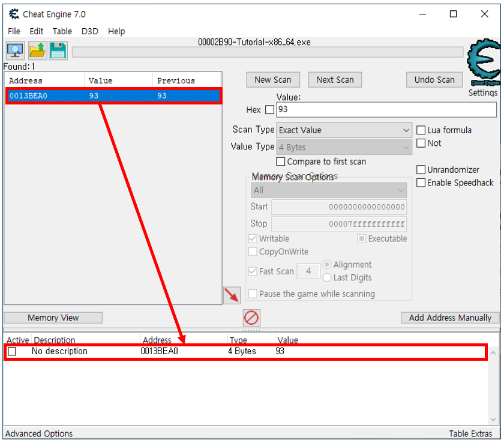The image size is (504, 443).
Task: Select the Alignment radio button
Action: click(x=327, y=265)
